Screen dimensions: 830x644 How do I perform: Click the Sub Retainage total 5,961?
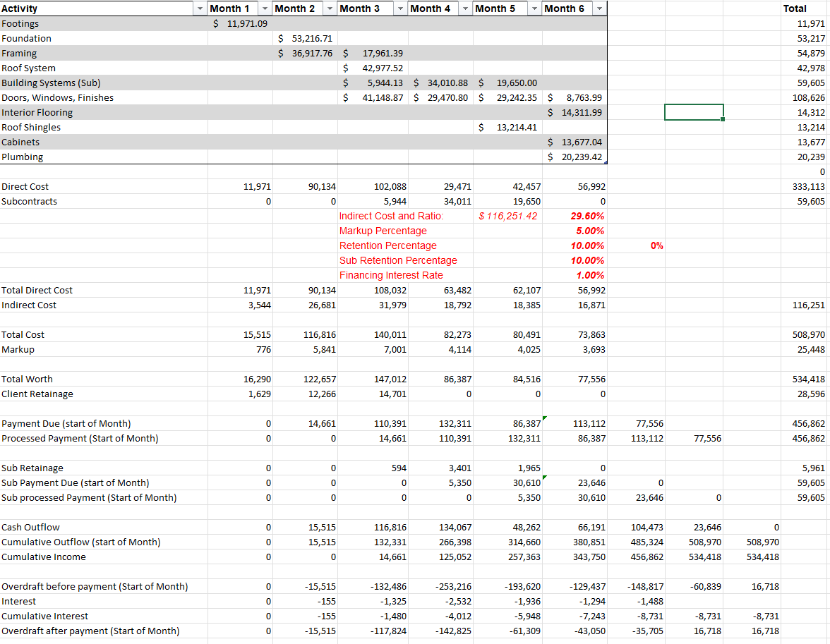(x=813, y=468)
